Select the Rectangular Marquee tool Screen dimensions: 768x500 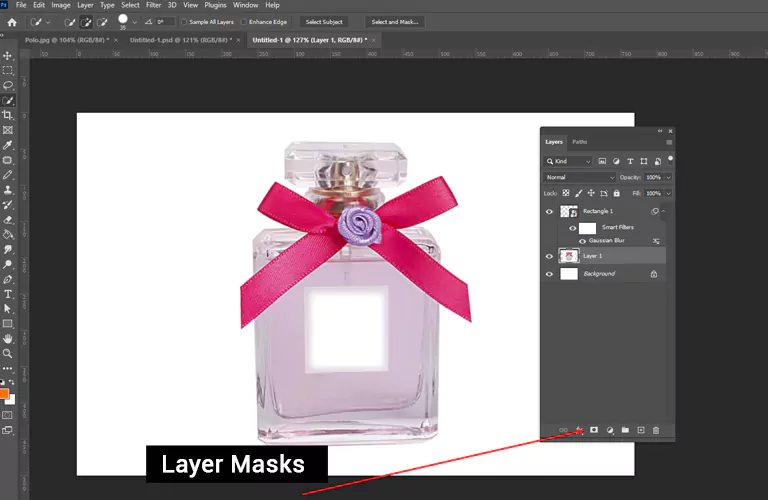coord(7,71)
